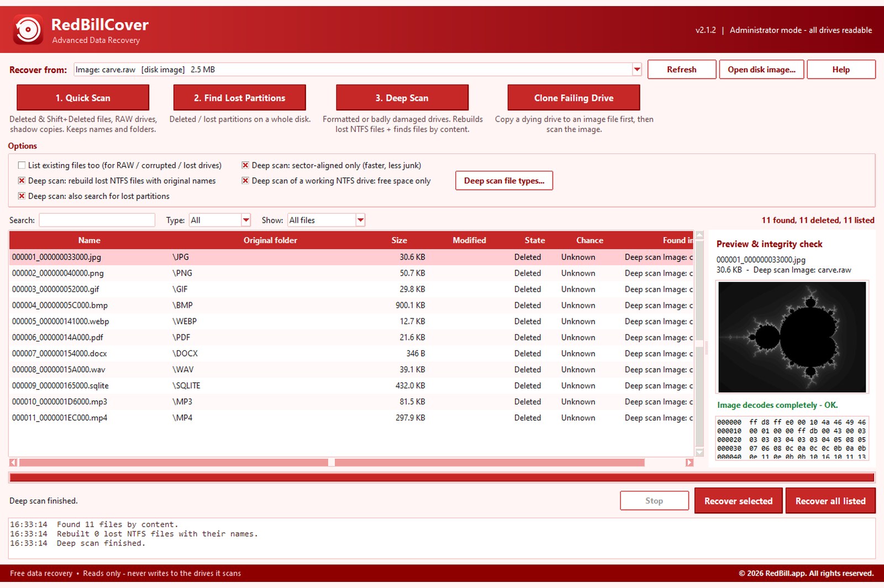The height and width of the screenshot is (588, 884).
Task: Select file 000006_00000014A000.pdf
Action: pyautogui.click(x=351, y=337)
